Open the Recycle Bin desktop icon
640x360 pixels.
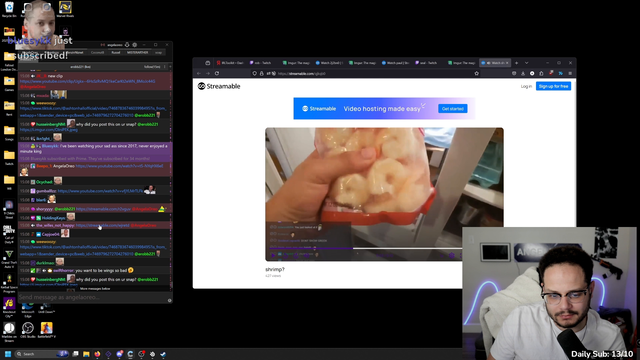click(x=9, y=9)
